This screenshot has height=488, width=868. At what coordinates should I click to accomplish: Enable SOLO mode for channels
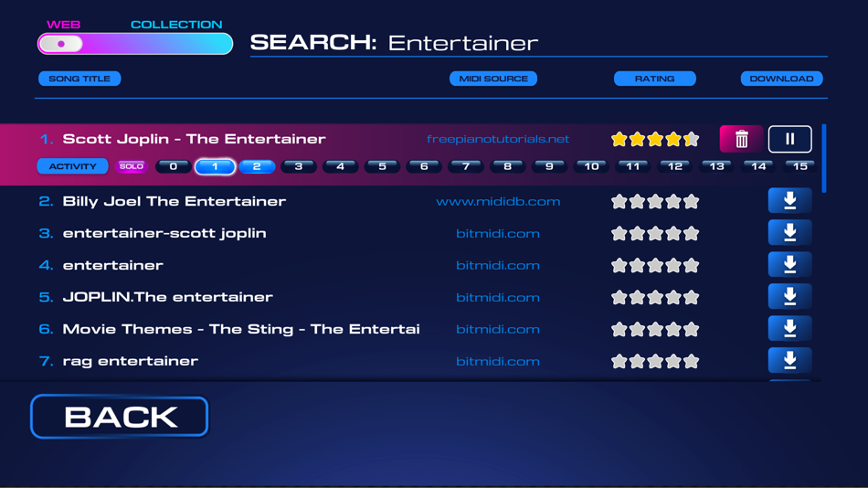coord(132,166)
